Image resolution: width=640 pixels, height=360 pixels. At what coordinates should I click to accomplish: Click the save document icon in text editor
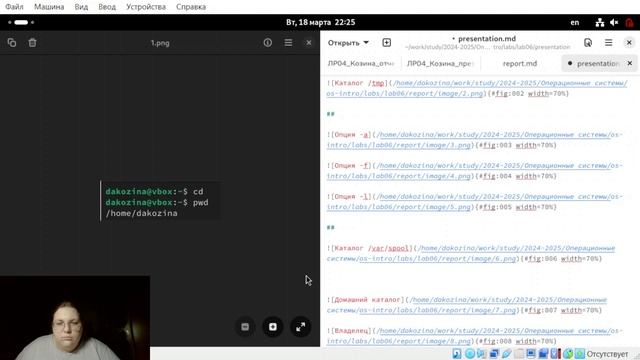pos(588,42)
